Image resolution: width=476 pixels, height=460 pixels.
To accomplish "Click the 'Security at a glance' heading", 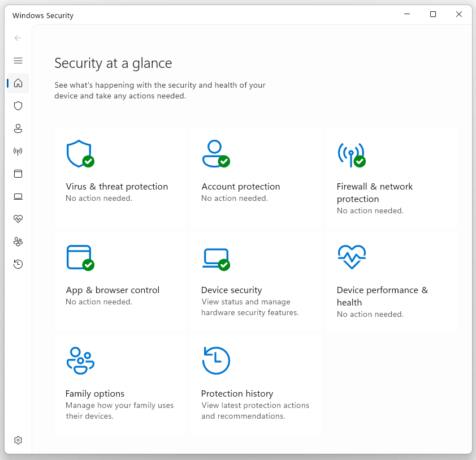I will coord(113,63).
